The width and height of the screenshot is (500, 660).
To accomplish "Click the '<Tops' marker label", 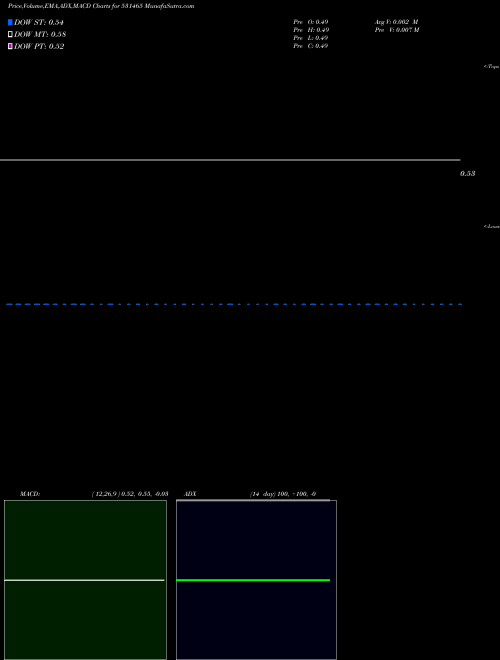I will pos(492,67).
